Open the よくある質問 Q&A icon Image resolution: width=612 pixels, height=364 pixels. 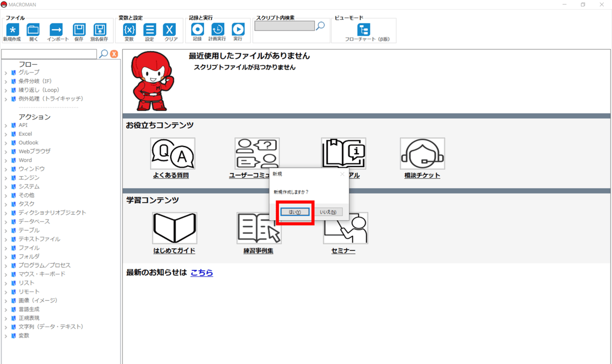(172, 153)
